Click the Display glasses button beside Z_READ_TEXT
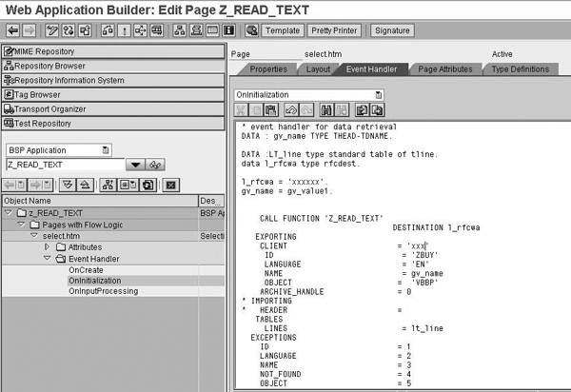This screenshot has height=392, width=571. click(156, 165)
